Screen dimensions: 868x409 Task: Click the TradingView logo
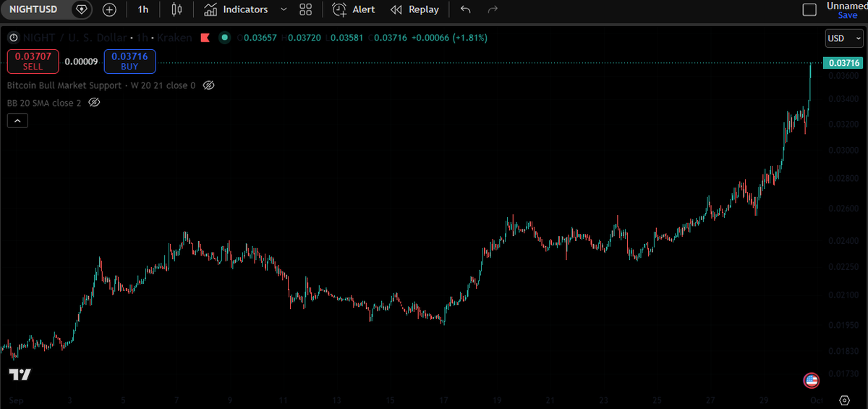tap(20, 374)
